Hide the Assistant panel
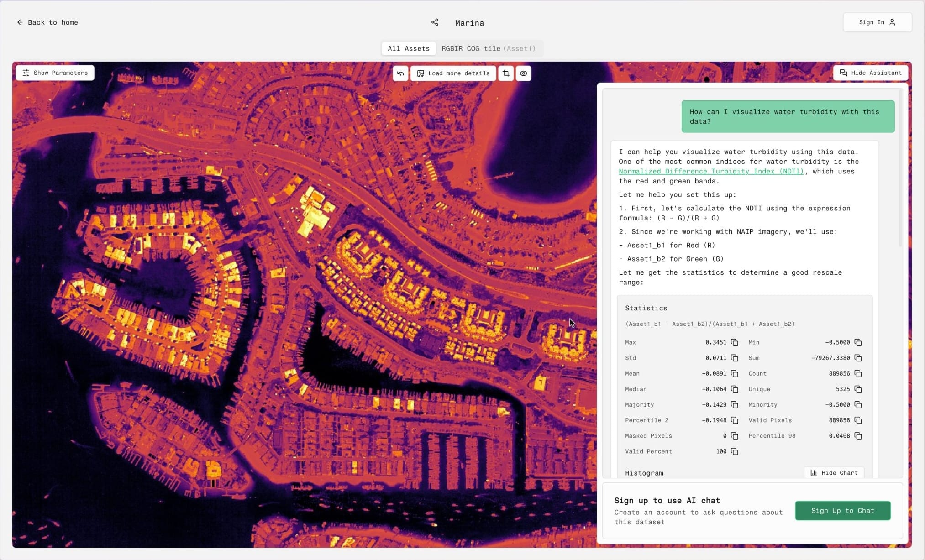This screenshot has height=560, width=925. pyautogui.click(x=870, y=73)
